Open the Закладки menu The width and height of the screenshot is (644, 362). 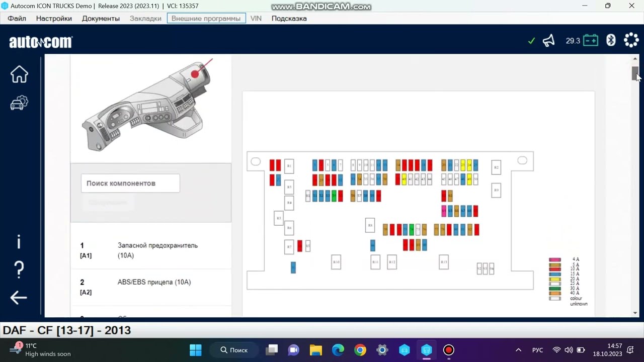tap(145, 18)
